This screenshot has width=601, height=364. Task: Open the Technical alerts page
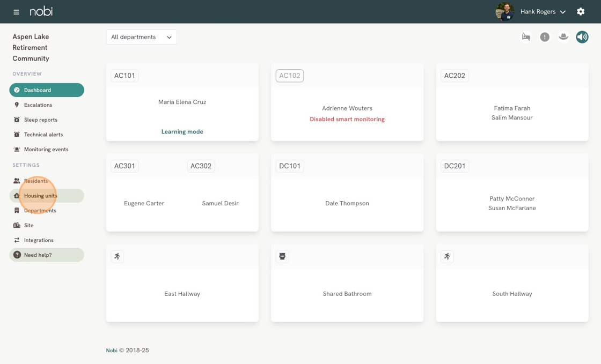click(x=43, y=135)
